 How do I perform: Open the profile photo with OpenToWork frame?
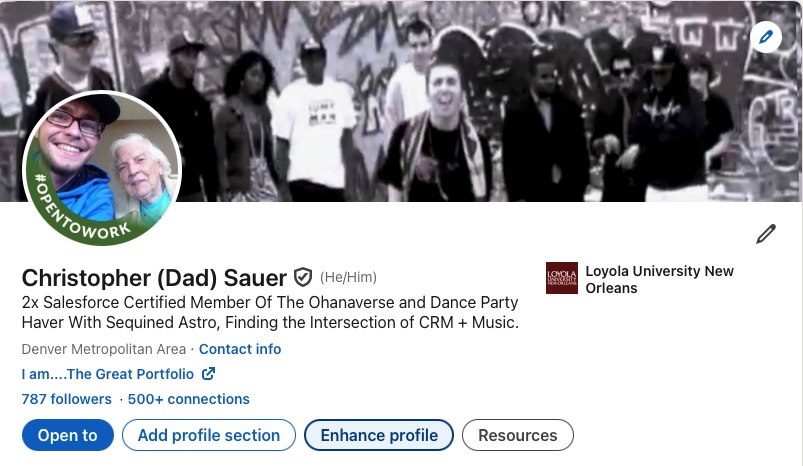tap(102, 168)
